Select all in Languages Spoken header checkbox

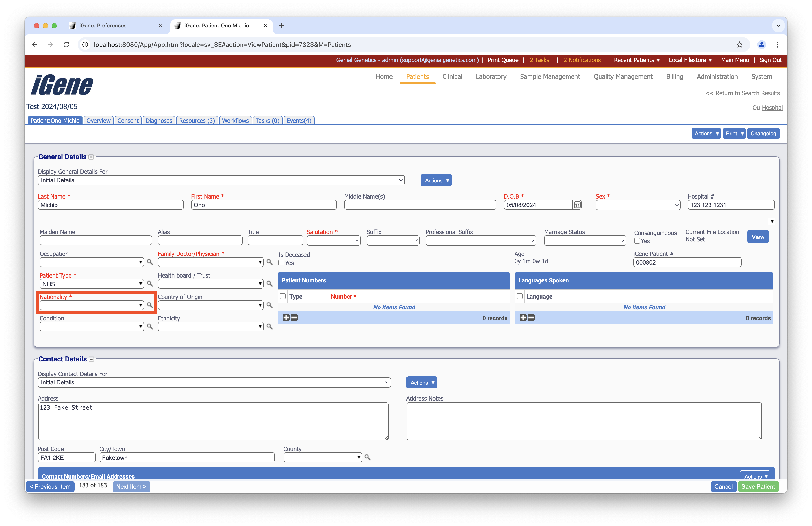click(520, 296)
